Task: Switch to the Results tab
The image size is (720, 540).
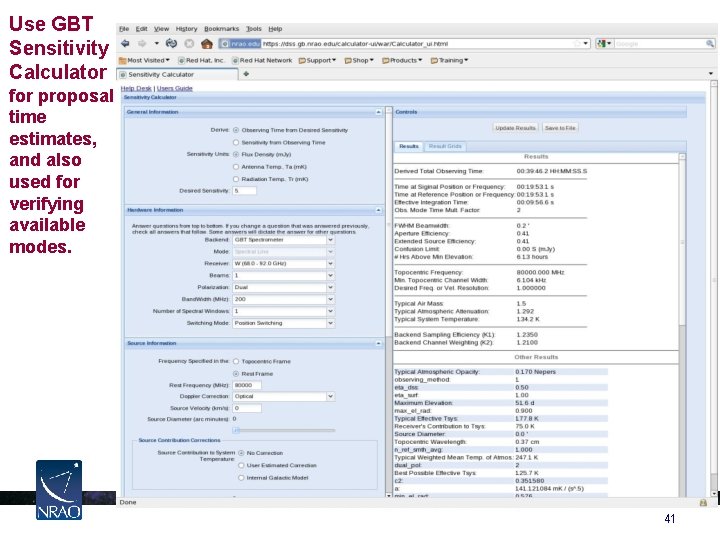Action: (408, 146)
